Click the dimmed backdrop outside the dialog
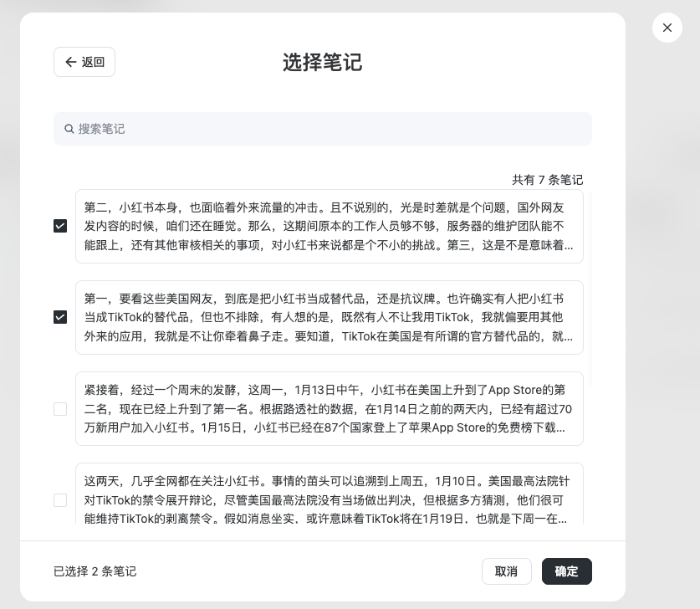This screenshot has width=700, height=609. 661,335
